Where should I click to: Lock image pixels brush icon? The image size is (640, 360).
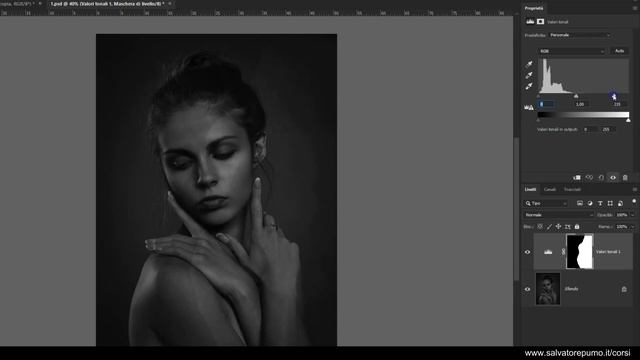549,227
